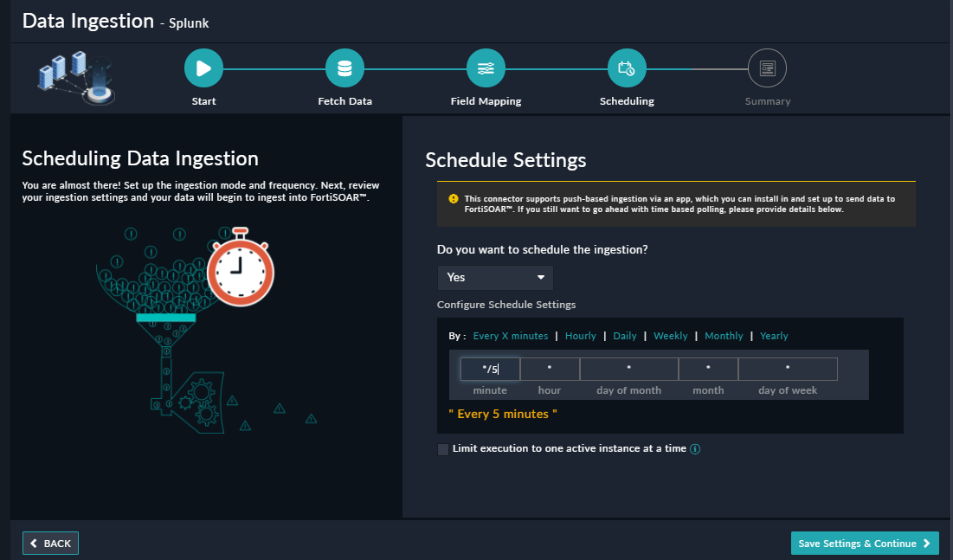Go to the Fetch Data database icon
Image resolution: width=953 pixels, height=560 pixels.
tap(344, 68)
